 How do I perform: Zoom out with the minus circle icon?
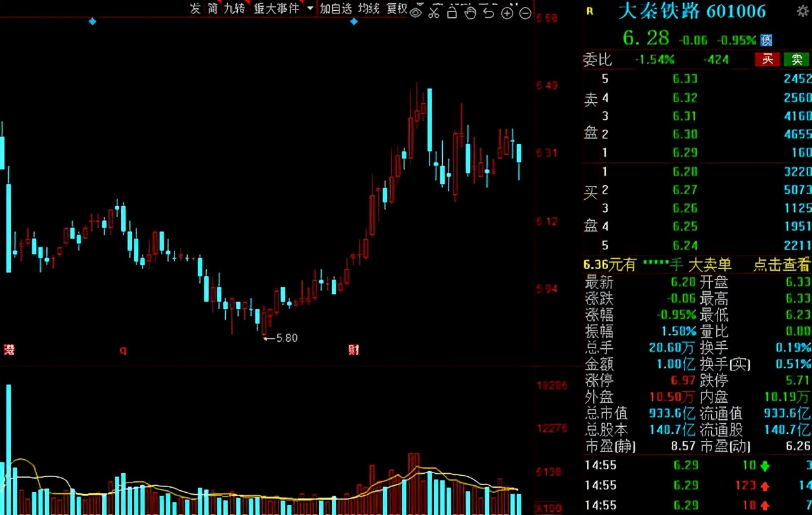[x=525, y=13]
